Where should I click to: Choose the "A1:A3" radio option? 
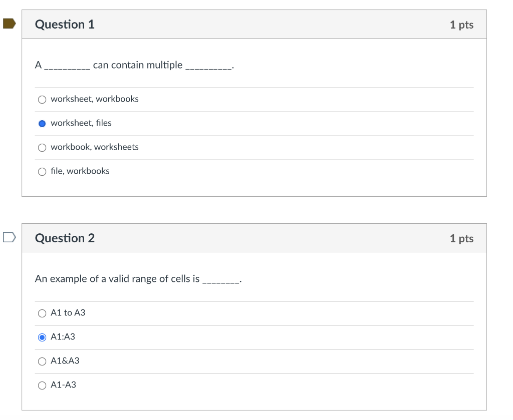(42, 337)
